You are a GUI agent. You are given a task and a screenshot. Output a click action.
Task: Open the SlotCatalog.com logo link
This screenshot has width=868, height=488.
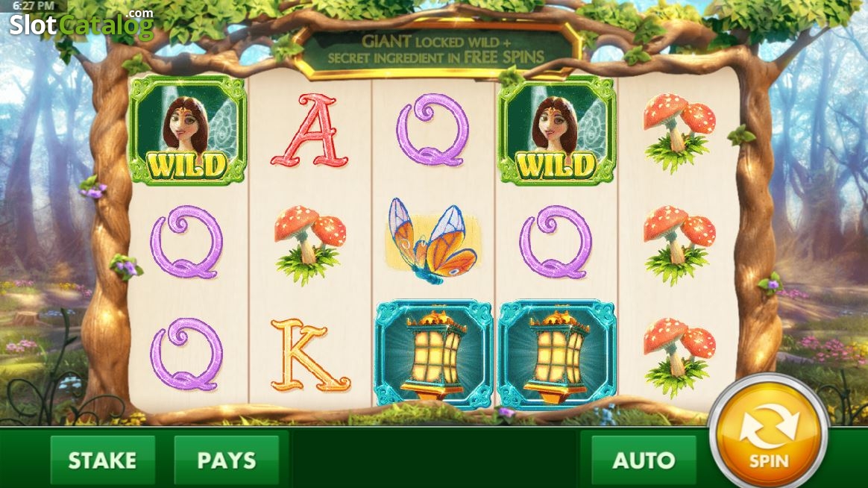click(81, 23)
